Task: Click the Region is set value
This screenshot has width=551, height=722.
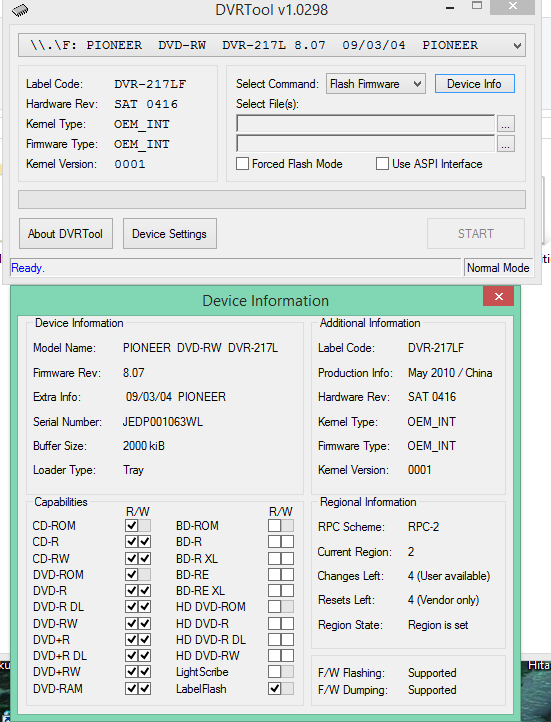Action: point(438,625)
